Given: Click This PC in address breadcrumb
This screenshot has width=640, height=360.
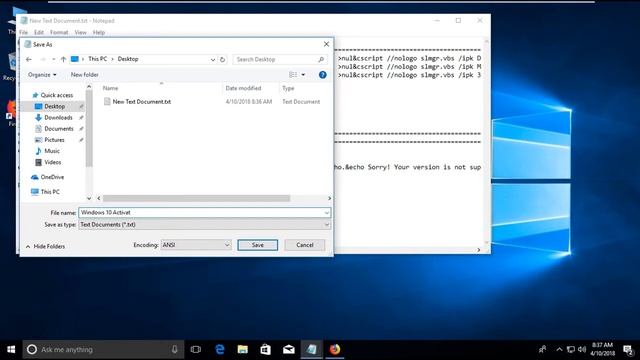Looking at the screenshot, I should pos(98,59).
